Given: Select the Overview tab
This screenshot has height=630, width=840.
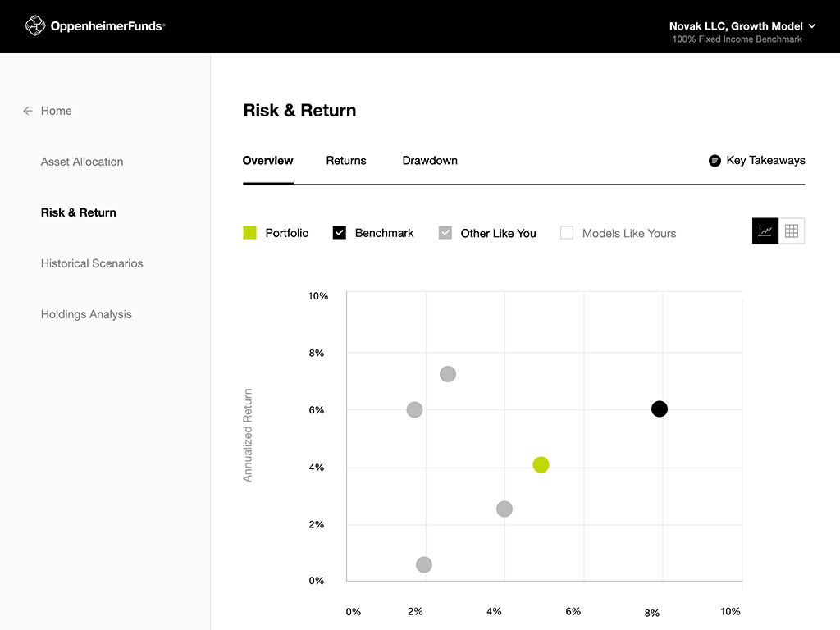Looking at the screenshot, I should pos(268,161).
